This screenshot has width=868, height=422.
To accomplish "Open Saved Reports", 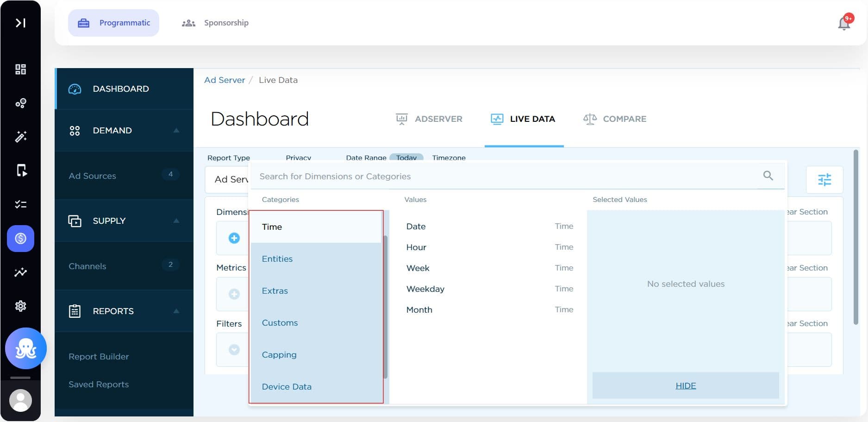I will pyautogui.click(x=99, y=384).
